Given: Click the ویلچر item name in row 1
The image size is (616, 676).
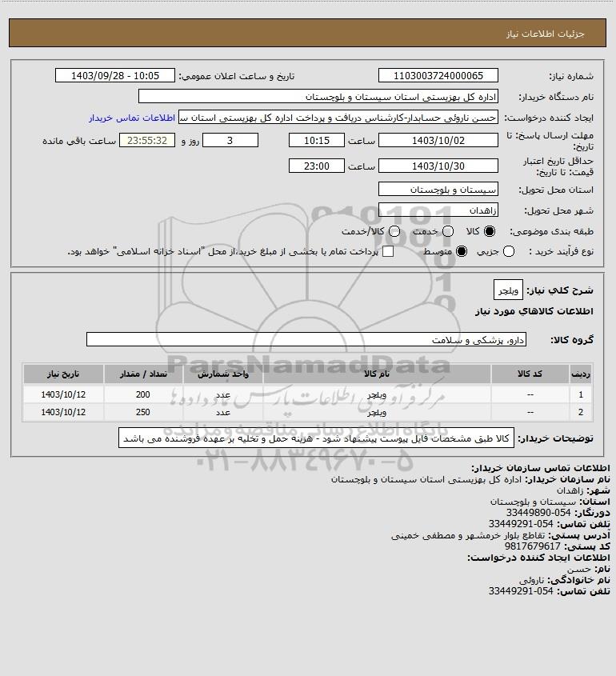Looking at the screenshot, I should [377, 394].
